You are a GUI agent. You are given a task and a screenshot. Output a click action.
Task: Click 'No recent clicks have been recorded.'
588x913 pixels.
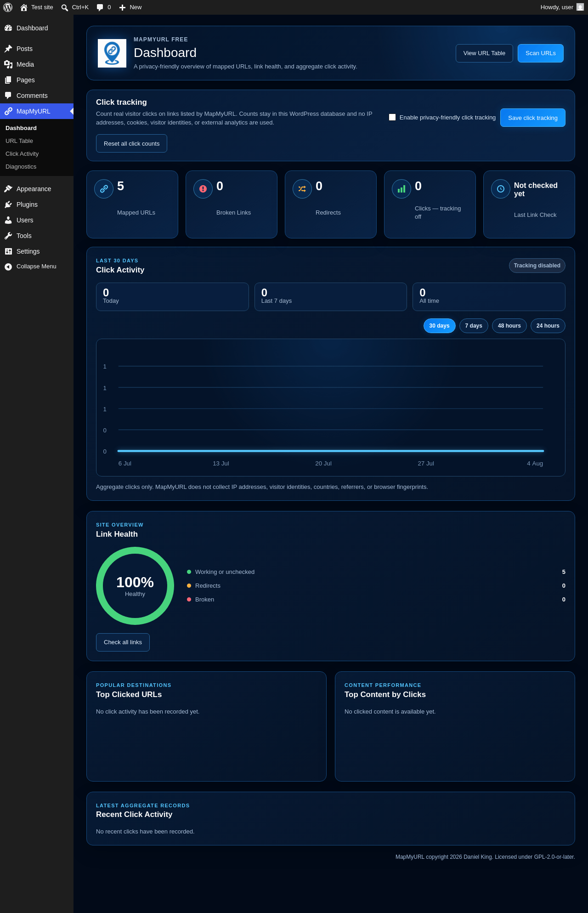click(x=145, y=832)
